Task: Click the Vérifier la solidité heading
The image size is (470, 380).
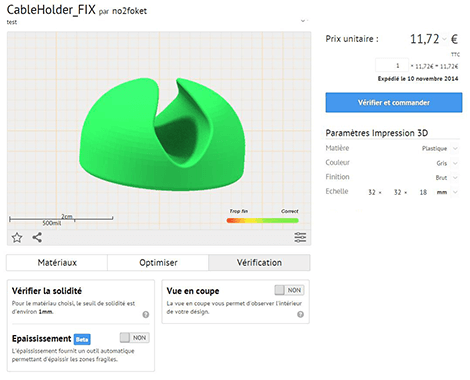Action: click(x=47, y=291)
